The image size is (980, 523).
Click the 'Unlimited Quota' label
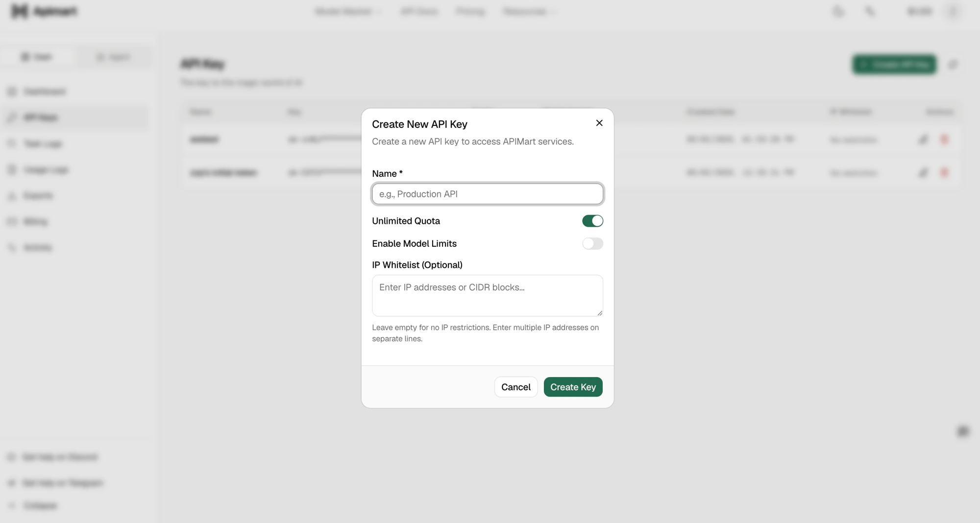click(406, 221)
